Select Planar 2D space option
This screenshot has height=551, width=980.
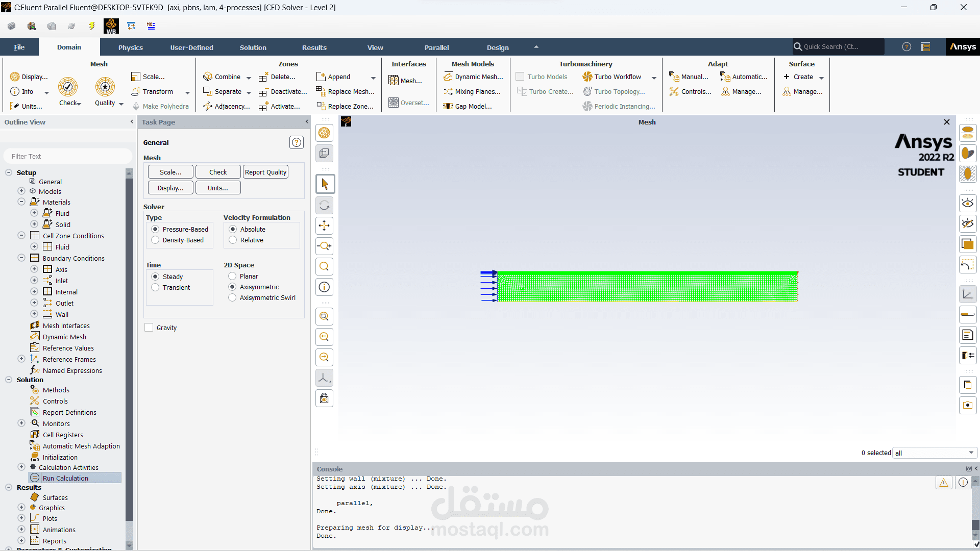233,277
